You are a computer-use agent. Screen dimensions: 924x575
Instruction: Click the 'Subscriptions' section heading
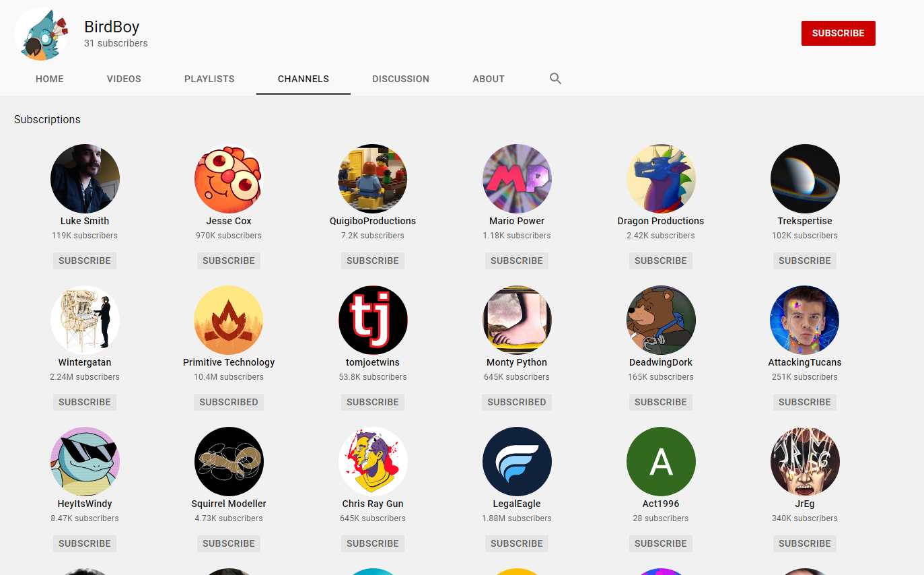[47, 119]
